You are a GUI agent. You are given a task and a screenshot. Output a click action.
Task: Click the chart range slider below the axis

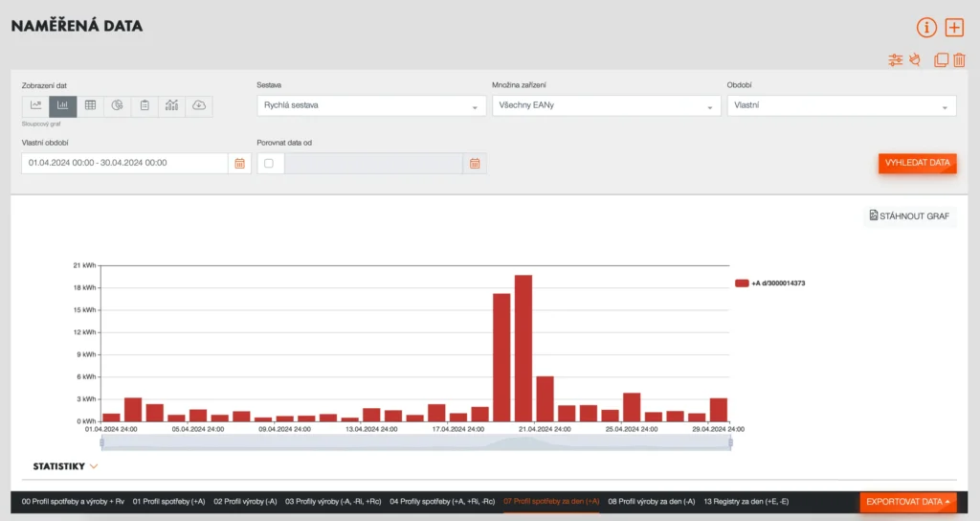[x=415, y=443]
